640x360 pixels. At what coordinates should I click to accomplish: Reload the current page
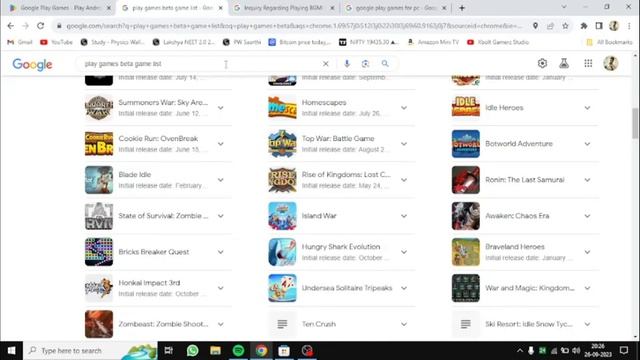pos(40,26)
